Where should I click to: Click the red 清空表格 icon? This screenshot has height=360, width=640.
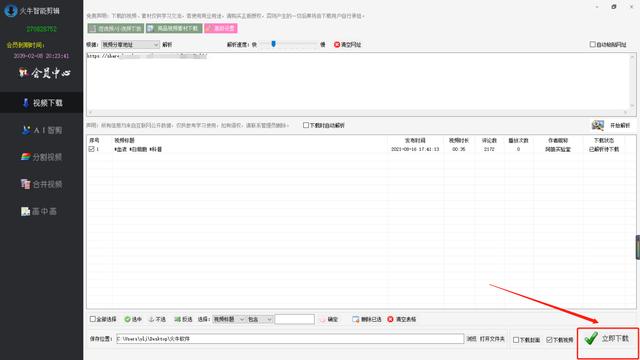point(390,319)
